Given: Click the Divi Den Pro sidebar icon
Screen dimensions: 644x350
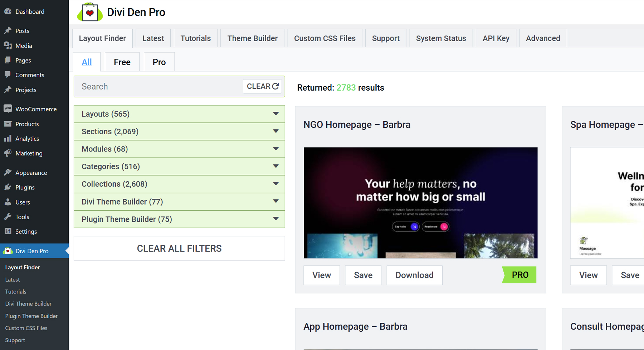Looking at the screenshot, I should [x=8, y=251].
